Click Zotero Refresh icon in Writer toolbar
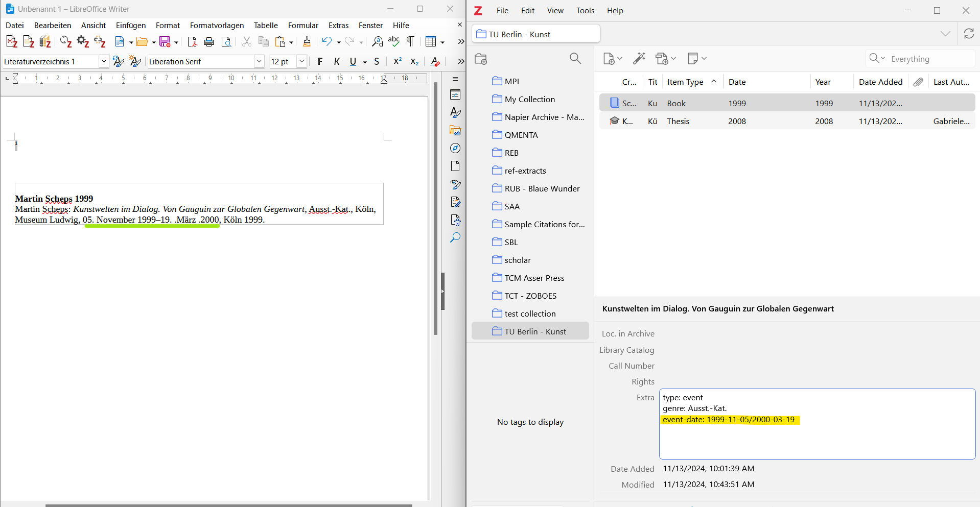The width and height of the screenshot is (980, 507). [x=65, y=42]
